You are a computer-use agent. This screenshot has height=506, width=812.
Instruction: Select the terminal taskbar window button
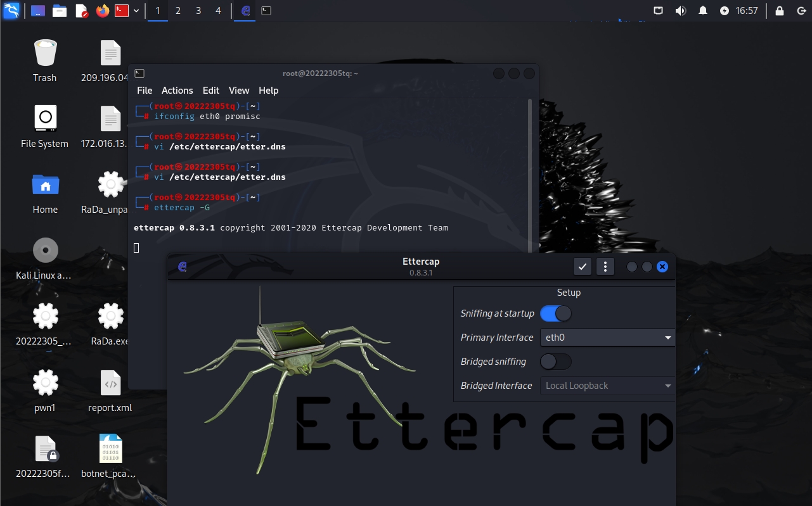(x=267, y=11)
